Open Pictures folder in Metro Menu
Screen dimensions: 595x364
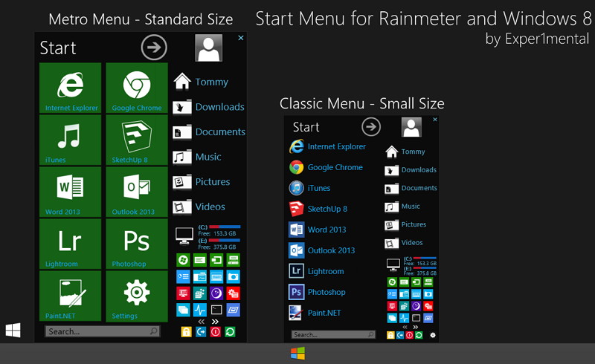click(x=201, y=181)
